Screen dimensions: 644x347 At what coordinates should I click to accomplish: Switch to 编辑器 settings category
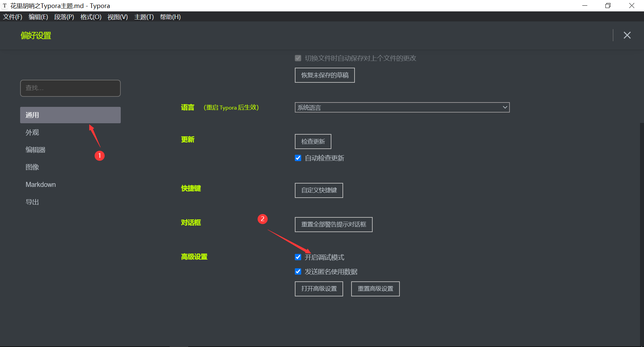point(70,150)
